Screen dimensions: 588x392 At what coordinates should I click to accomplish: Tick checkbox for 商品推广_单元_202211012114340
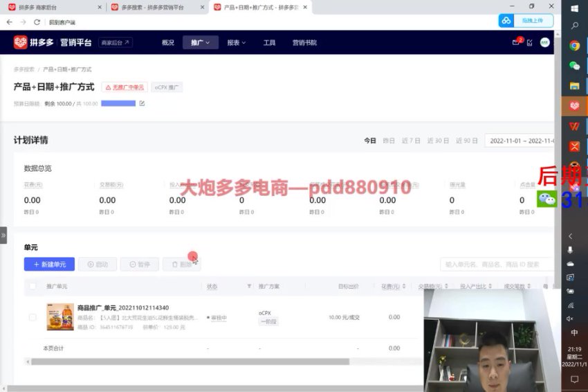(x=33, y=317)
